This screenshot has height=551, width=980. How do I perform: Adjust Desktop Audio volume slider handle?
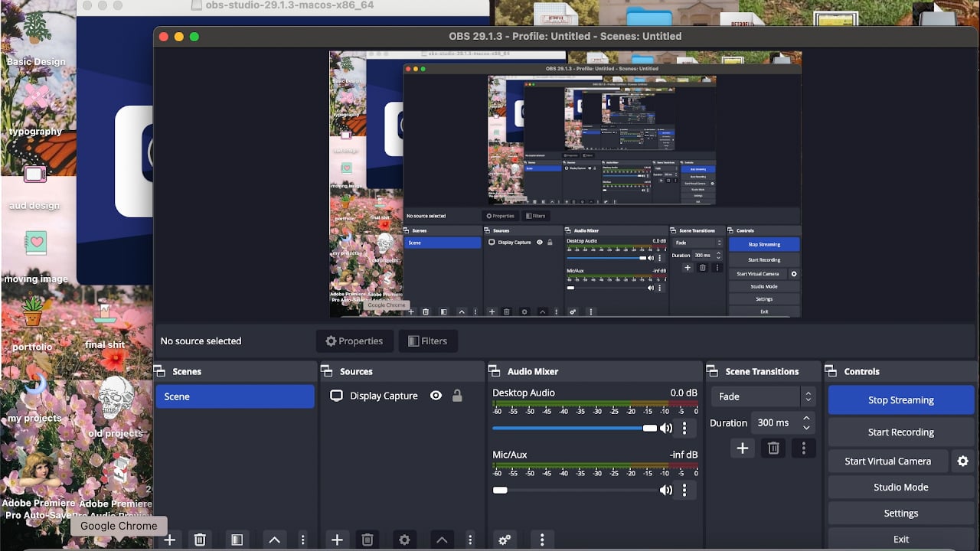(650, 429)
